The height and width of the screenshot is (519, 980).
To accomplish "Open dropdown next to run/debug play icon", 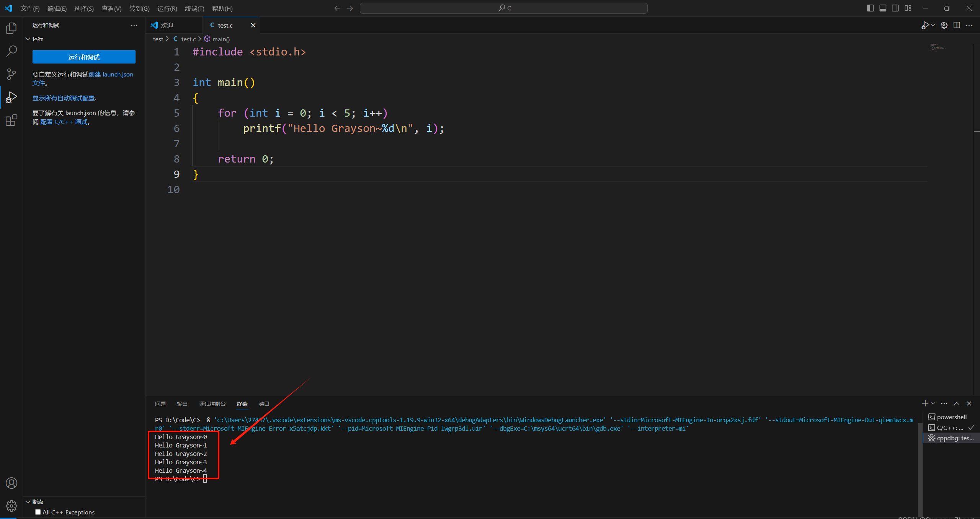I will click(933, 25).
